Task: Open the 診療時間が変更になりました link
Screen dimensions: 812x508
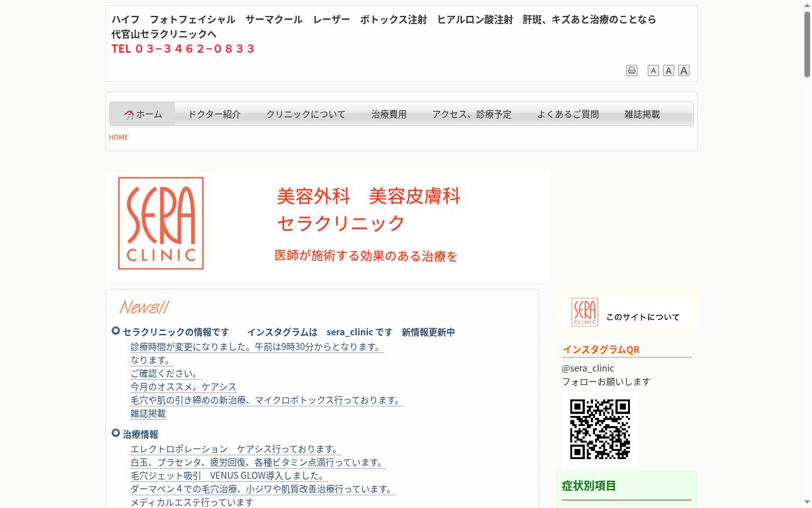Action: pyautogui.click(x=257, y=347)
